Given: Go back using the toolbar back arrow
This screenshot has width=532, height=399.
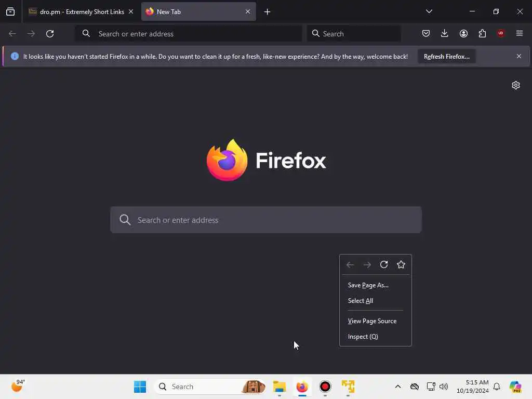Looking at the screenshot, I should [x=12, y=34].
